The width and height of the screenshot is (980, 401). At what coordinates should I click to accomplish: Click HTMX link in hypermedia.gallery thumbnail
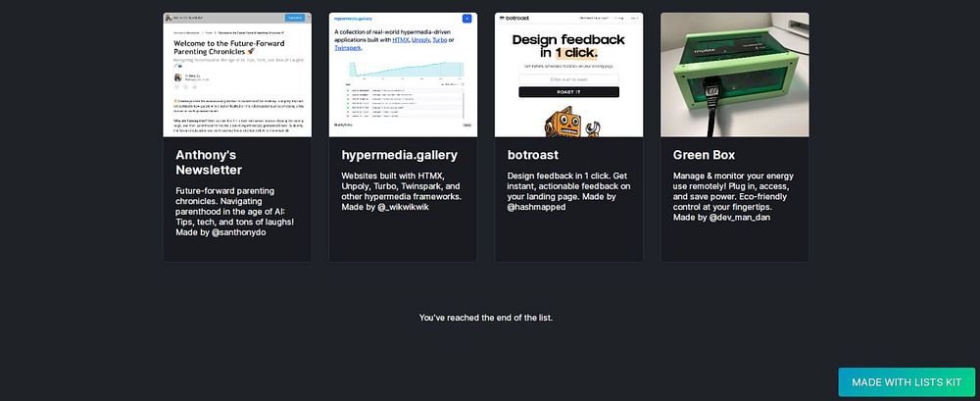pyautogui.click(x=401, y=40)
